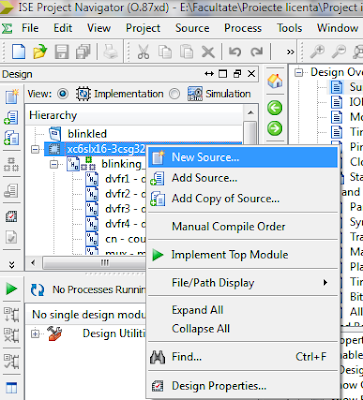363x400 pixels.
Task: Close the Design panel with its X
Action: 251,74
